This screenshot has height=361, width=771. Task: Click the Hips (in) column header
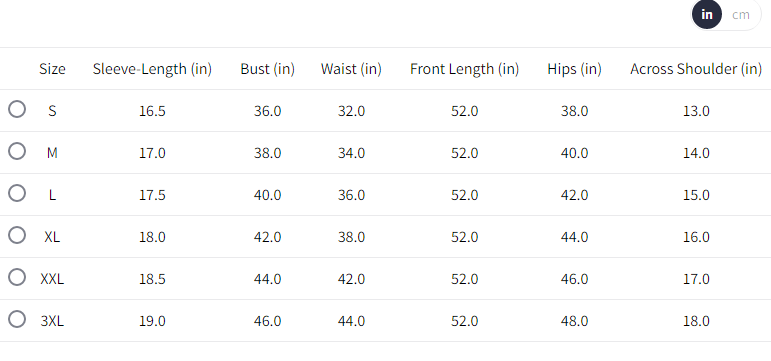[574, 69]
